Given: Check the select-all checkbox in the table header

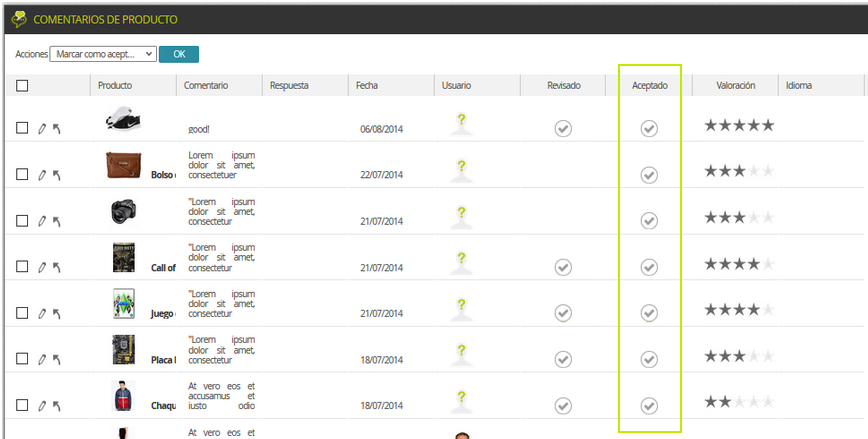Looking at the screenshot, I should click(x=22, y=86).
